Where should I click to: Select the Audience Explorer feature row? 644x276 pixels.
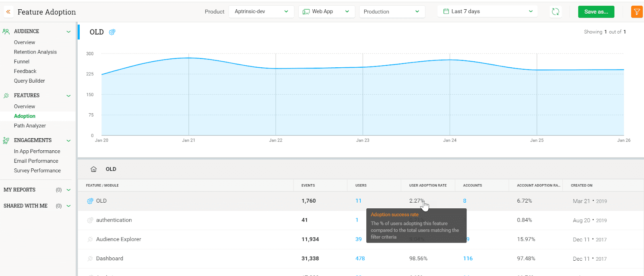pos(119,239)
